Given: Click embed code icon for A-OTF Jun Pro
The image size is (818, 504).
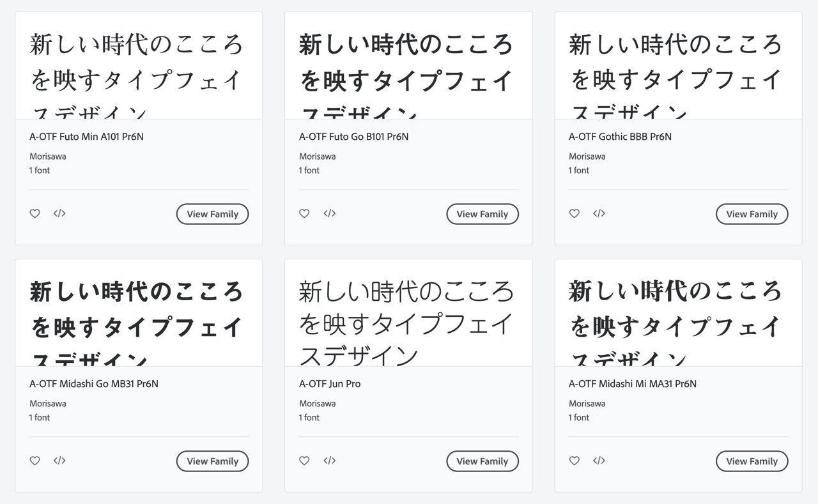Looking at the screenshot, I should point(329,461).
